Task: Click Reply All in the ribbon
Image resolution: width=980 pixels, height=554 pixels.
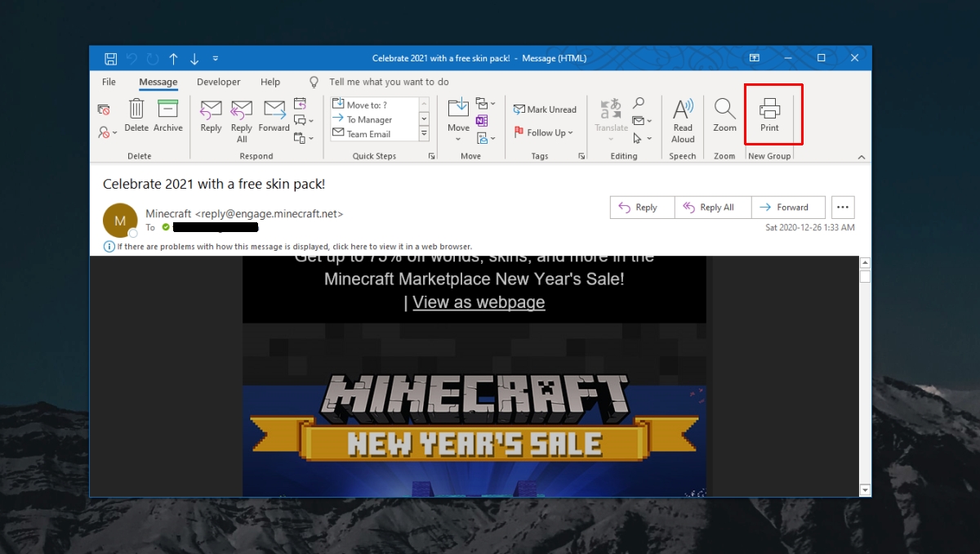Action: click(x=242, y=120)
